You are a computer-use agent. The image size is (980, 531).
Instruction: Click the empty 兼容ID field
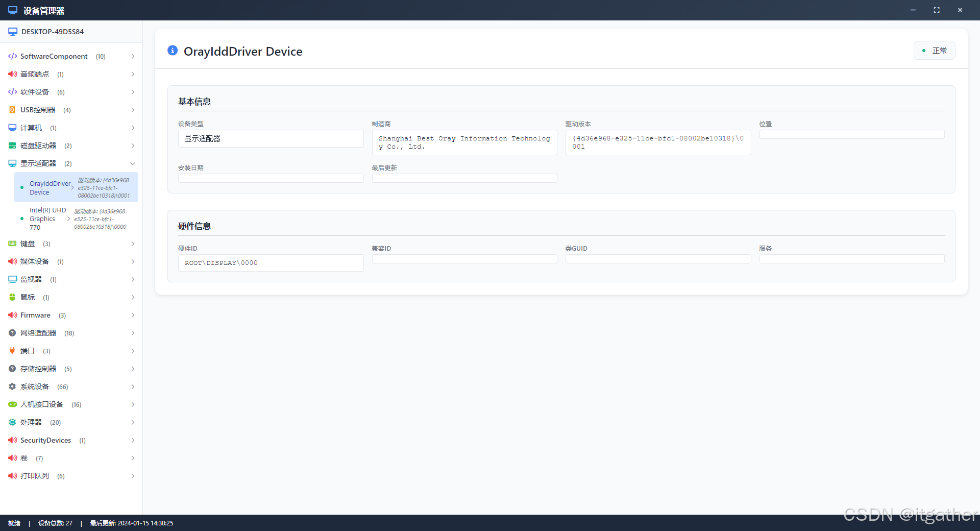464,259
